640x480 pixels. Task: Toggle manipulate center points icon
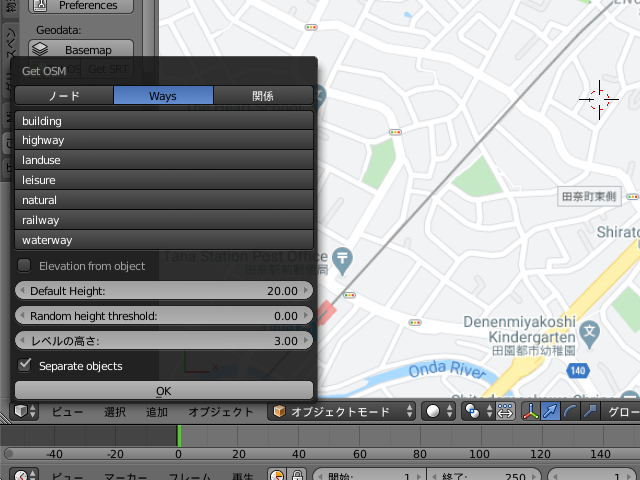tap(505, 411)
